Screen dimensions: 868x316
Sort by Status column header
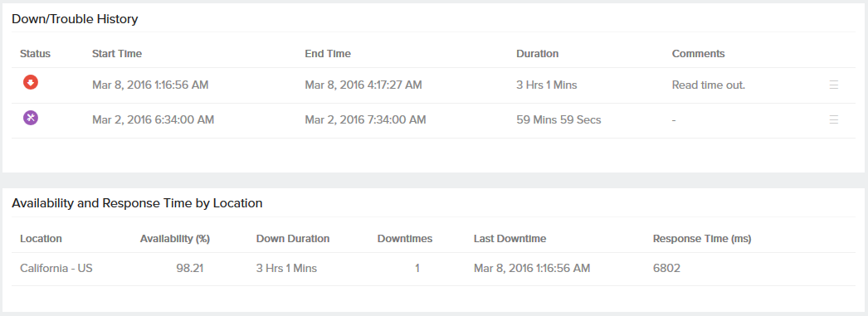[x=35, y=54]
